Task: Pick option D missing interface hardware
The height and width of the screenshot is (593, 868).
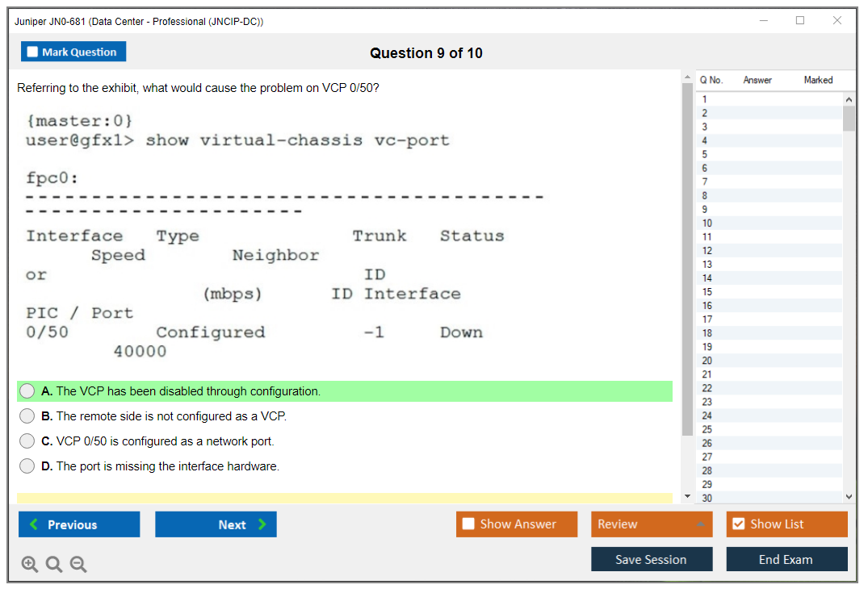Action: [27, 466]
